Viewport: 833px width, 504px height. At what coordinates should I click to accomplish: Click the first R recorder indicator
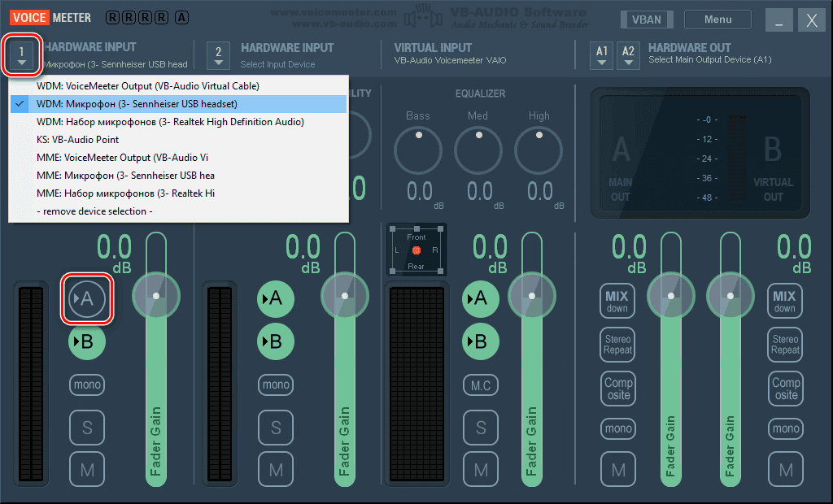click(x=112, y=18)
